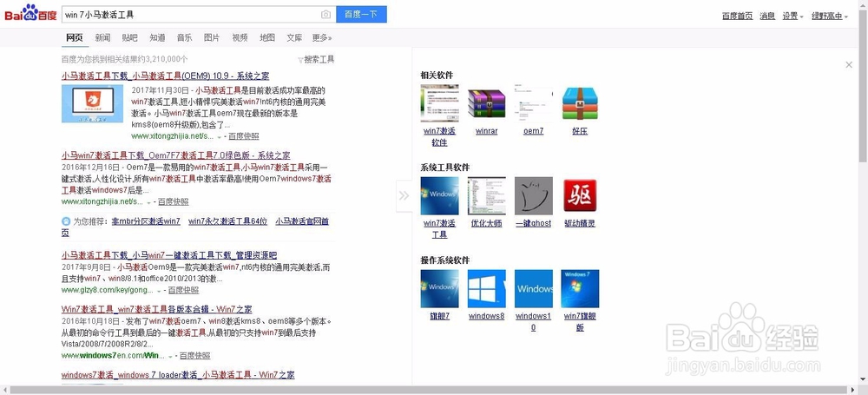Switch to the 网页 tab
Image resolution: width=868 pixels, height=395 pixels.
(x=74, y=37)
